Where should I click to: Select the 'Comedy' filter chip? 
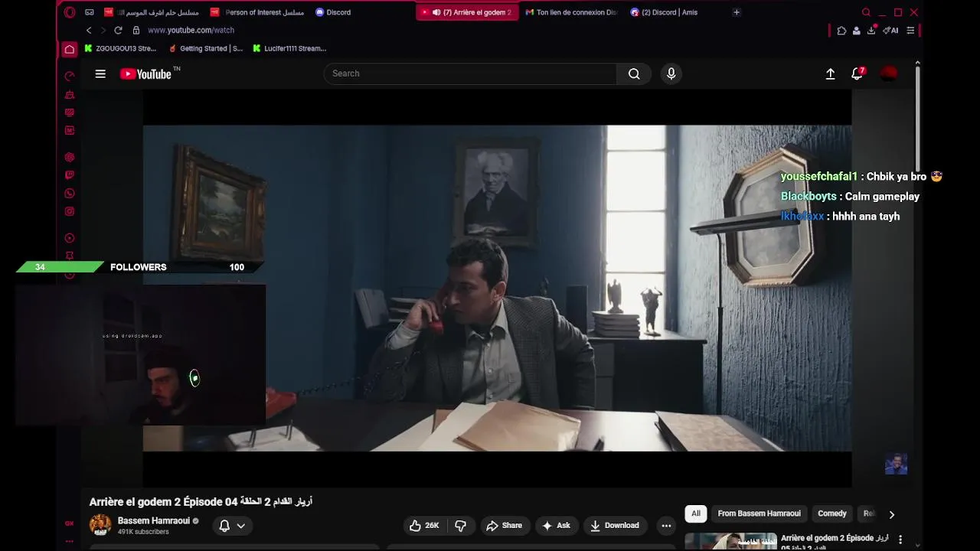(831, 514)
